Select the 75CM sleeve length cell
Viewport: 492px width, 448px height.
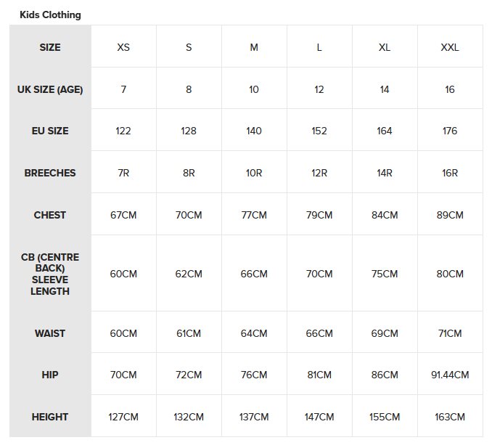(x=385, y=274)
